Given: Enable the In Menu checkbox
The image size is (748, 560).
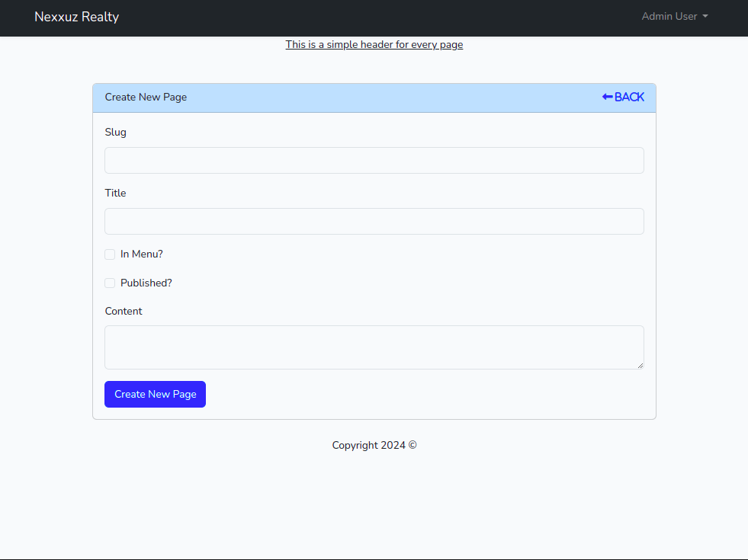Looking at the screenshot, I should [x=110, y=254].
